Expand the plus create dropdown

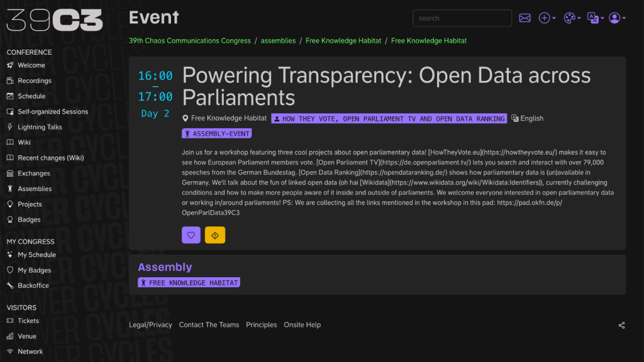pyautogui.click(x=547, y=18)
